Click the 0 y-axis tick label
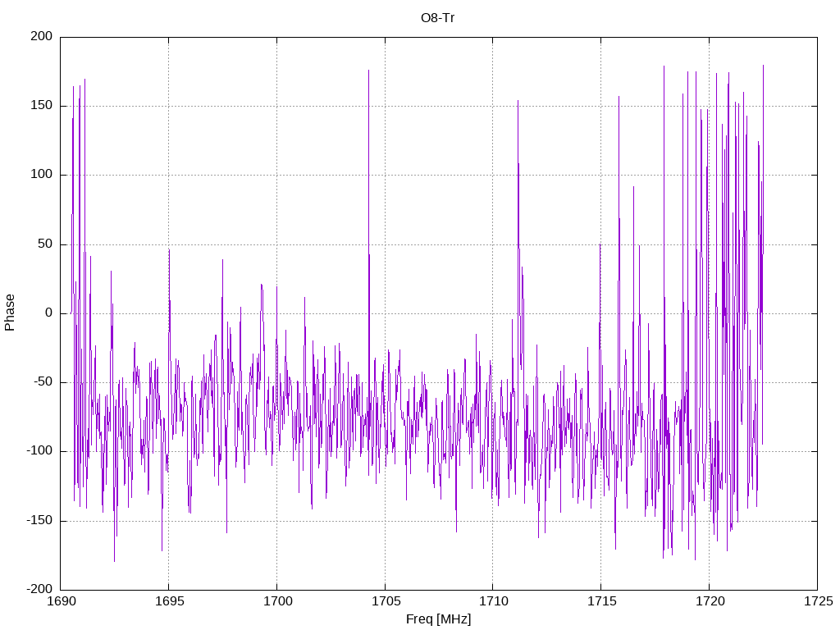The height and width of the screenshot is (630, 840). click(49, 313)
